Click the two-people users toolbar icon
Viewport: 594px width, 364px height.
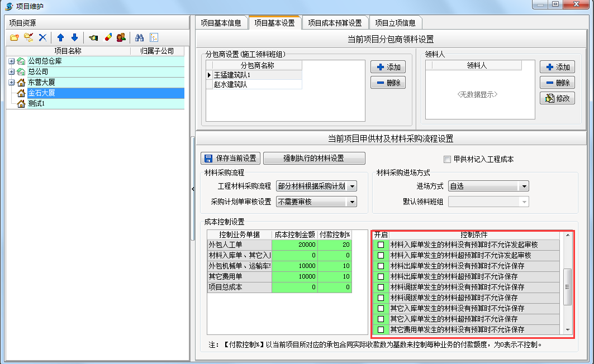point(121,37)
